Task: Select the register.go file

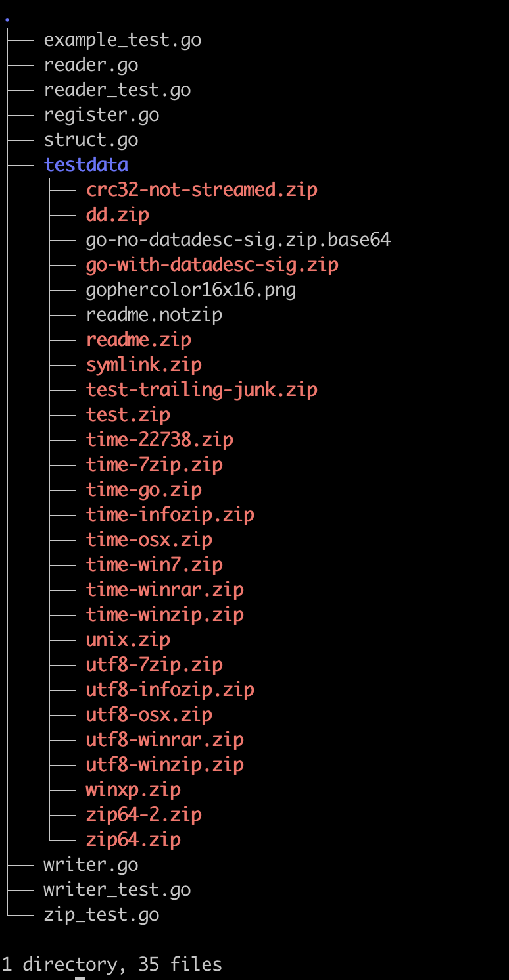Action: (101, 115)
